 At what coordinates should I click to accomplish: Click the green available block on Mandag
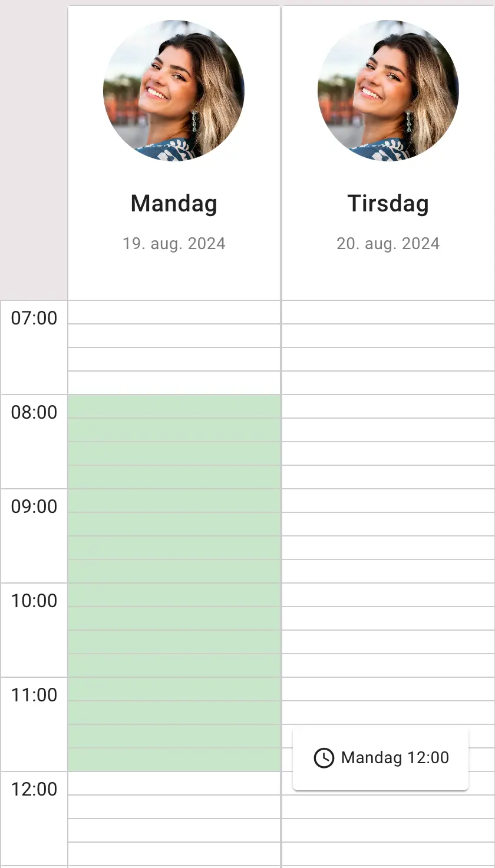[174, 583]
